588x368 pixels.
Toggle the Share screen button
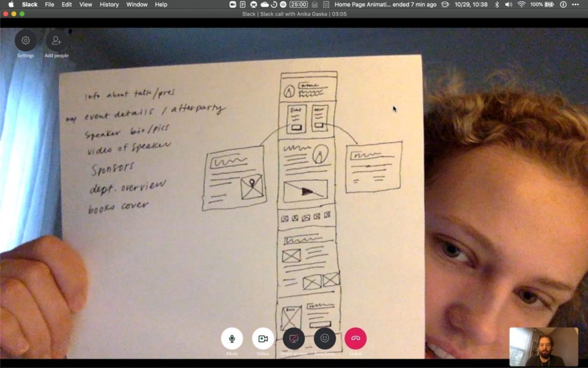coord(293,339)
